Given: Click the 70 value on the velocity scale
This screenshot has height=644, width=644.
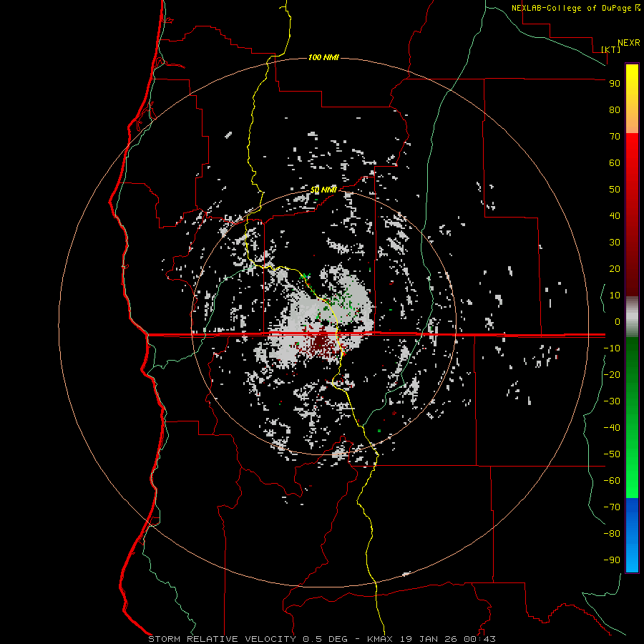Looking at the screenshot, I should click(x=615, y=137).
